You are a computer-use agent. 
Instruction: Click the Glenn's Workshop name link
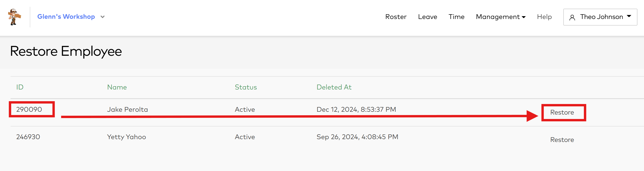[66, 16]
